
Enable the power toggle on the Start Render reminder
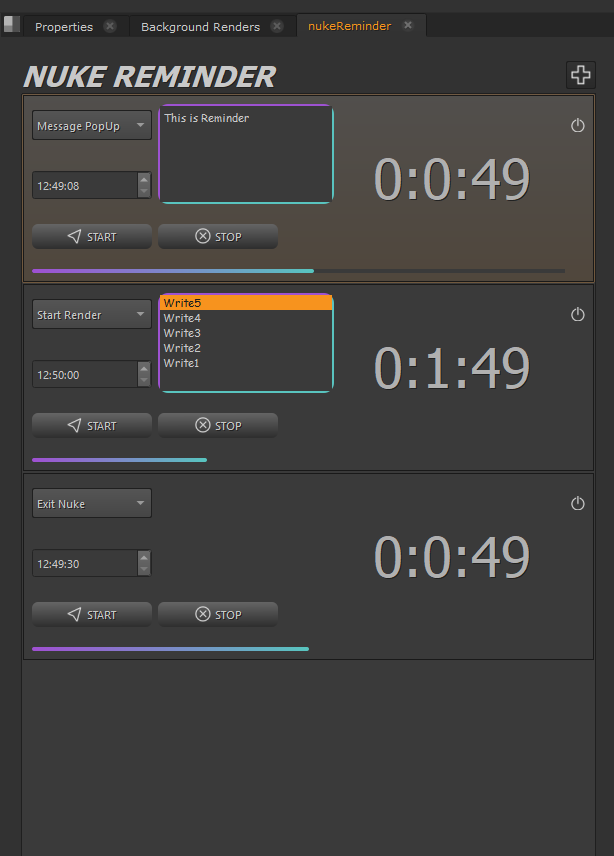pos(577,314)
